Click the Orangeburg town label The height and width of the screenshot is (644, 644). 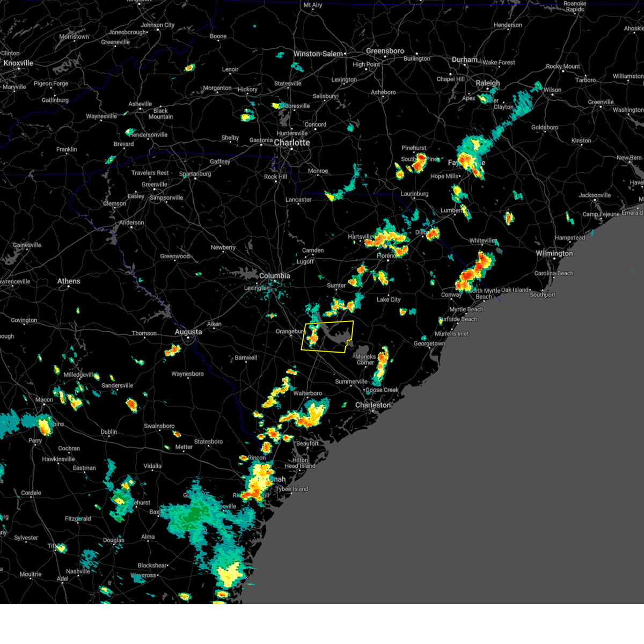(290, 332)
